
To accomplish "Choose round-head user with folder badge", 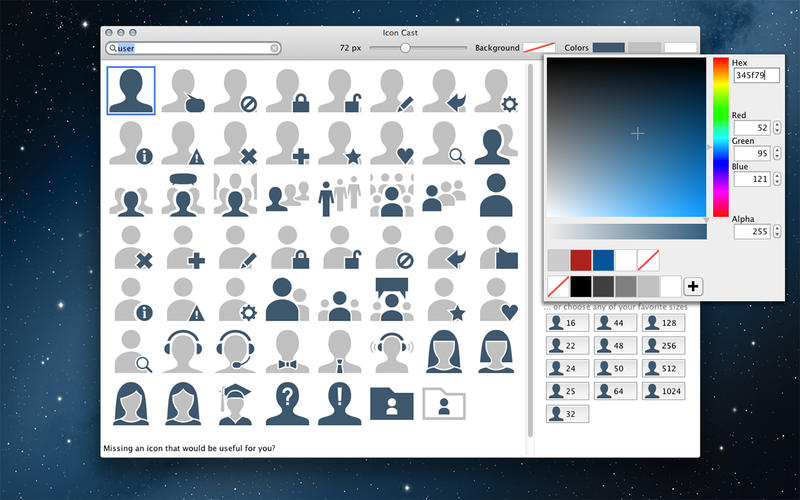I will pyautogui.click(x=498, y=247).
